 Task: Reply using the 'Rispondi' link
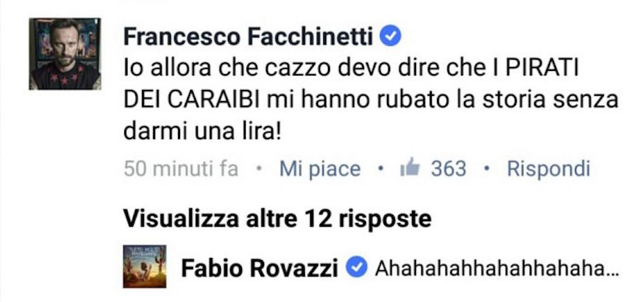549,169
